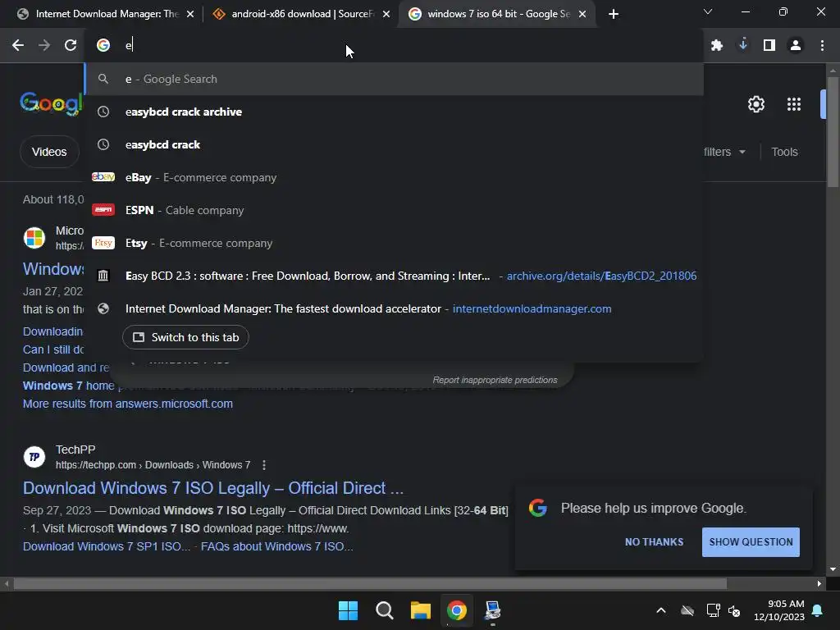Open the Windows Start menu
The width and height of the screenshot is (840, 630).
tap(348, 610)
